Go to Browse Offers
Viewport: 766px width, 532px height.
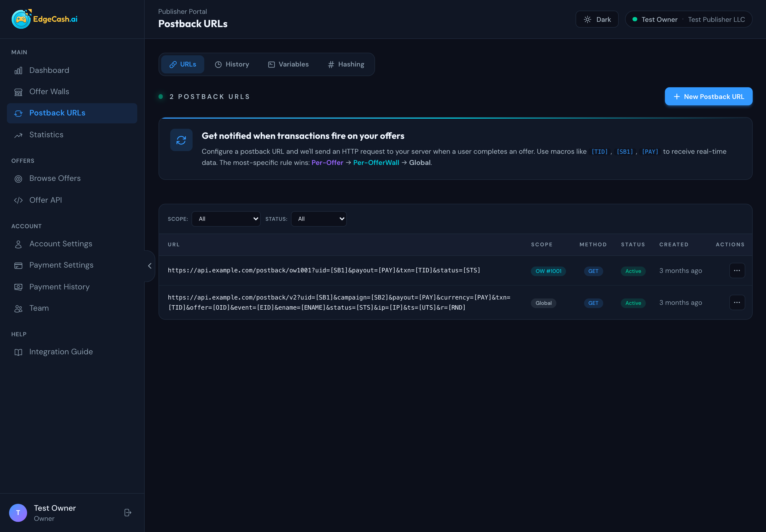coord(72,178)
